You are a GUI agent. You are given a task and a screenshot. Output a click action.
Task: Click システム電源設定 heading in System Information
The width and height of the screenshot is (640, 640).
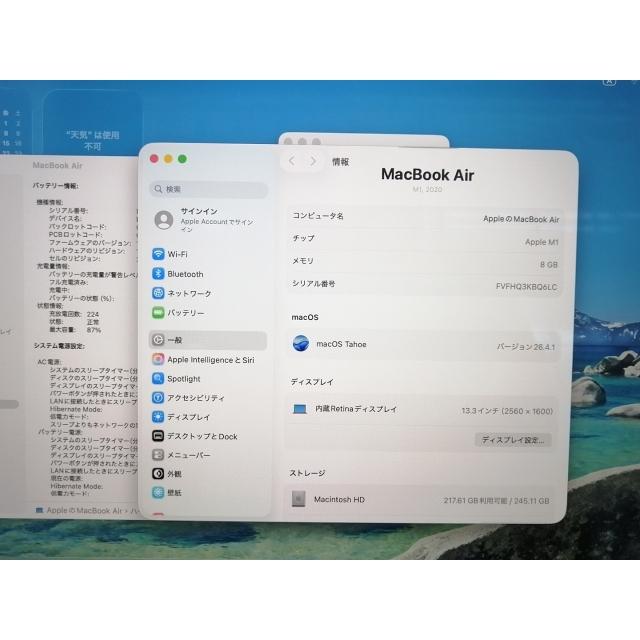(59, 346)
